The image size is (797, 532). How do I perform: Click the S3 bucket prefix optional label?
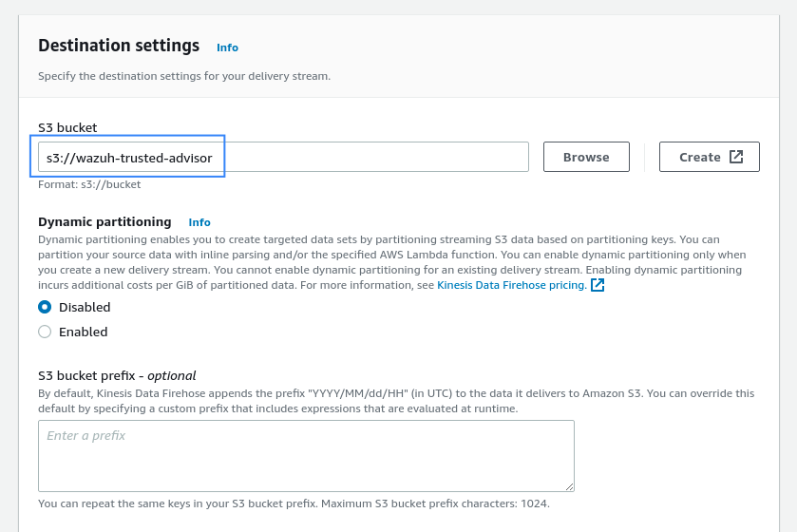click(117, 376)
